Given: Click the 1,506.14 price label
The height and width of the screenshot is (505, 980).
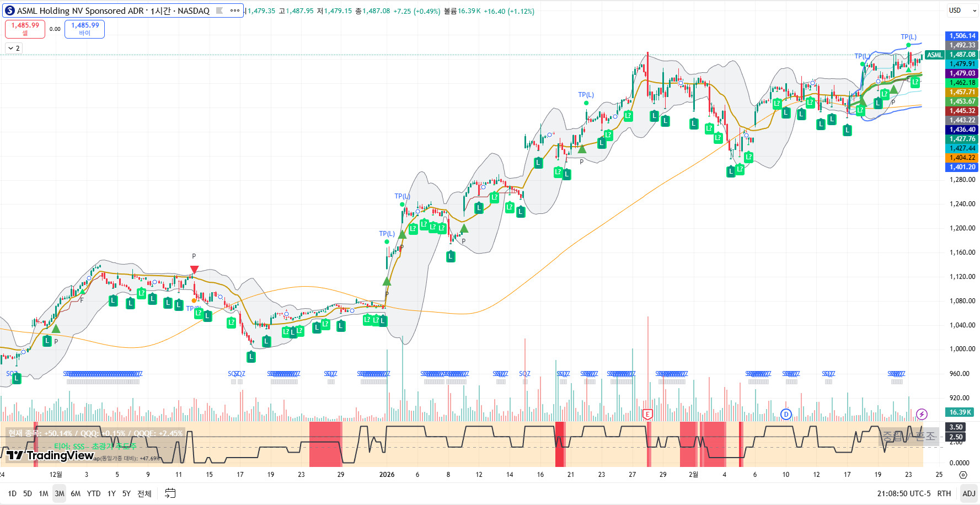Looking at the screenshot, I should [x=962, y=36].
